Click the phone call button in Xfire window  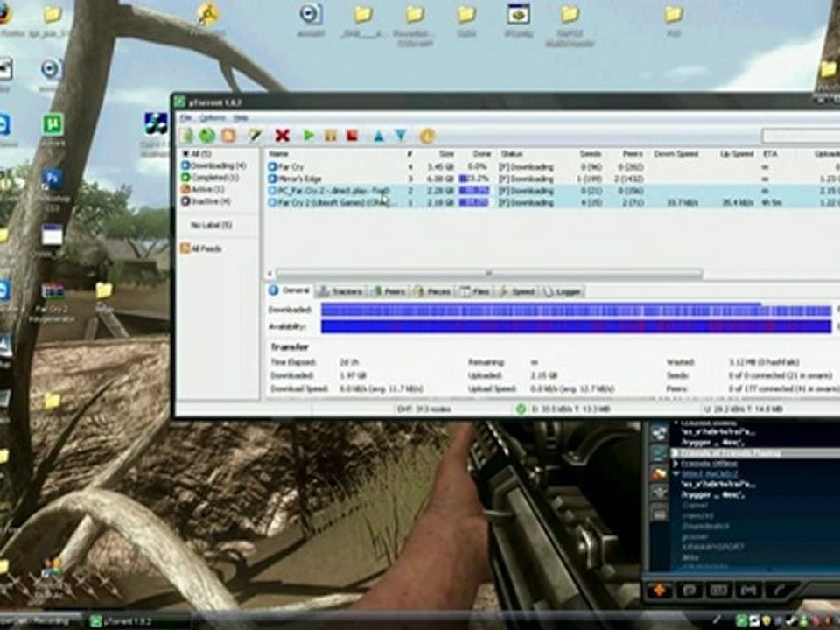779,591
